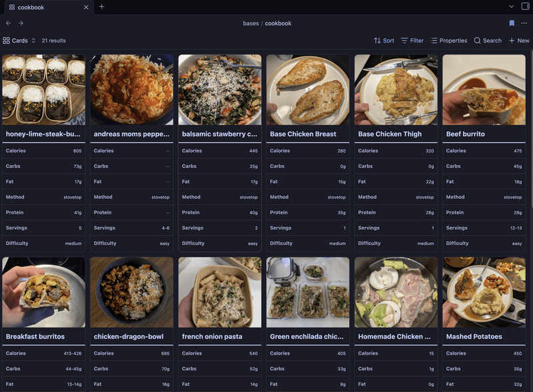Click the Beef burrito card image
533x392 pixels.
click(x=483, y=90)
